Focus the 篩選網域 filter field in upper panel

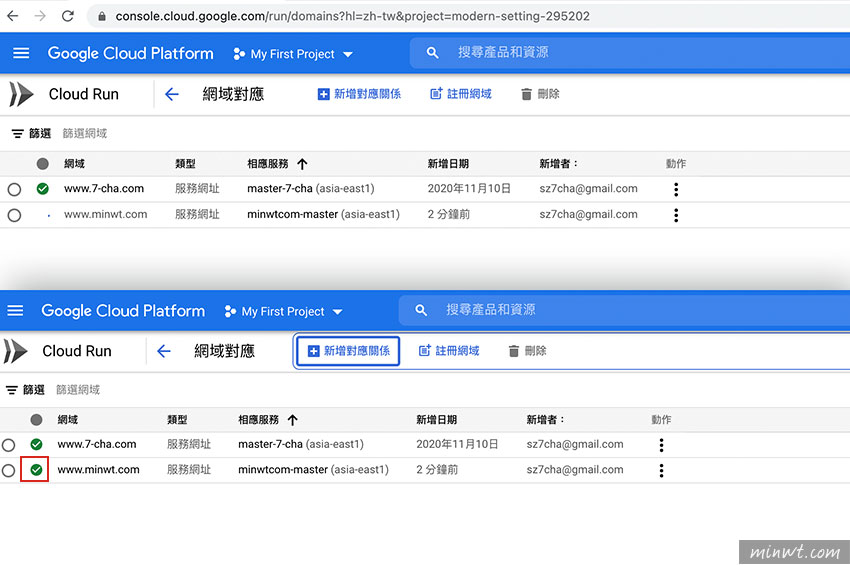pos(85,133)
